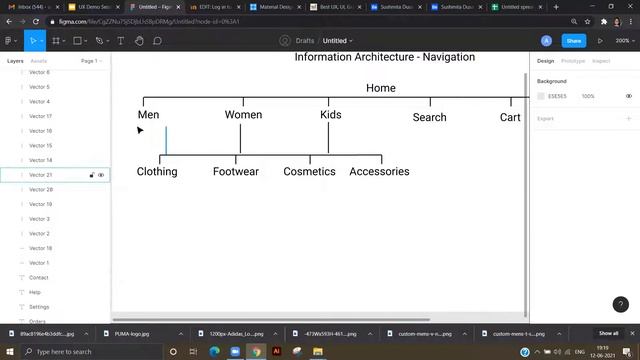Click the user avatar A
The image size is (640, 360).
tap(546, 41)
